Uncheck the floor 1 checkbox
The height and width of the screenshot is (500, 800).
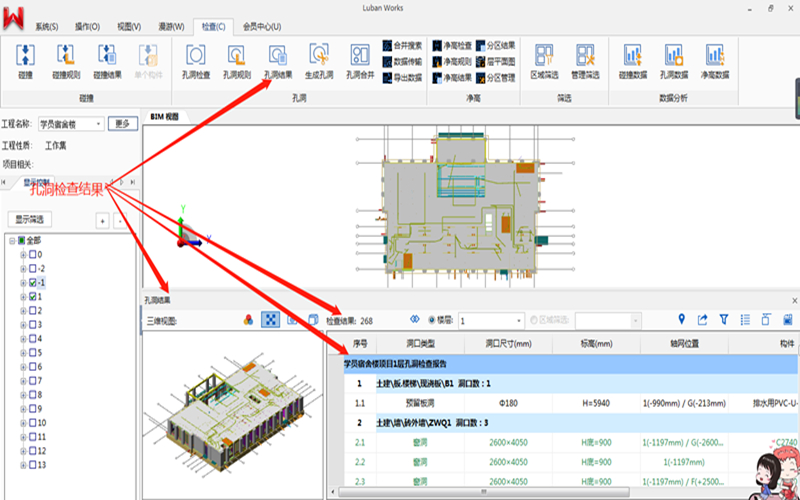tap(33, 296)
